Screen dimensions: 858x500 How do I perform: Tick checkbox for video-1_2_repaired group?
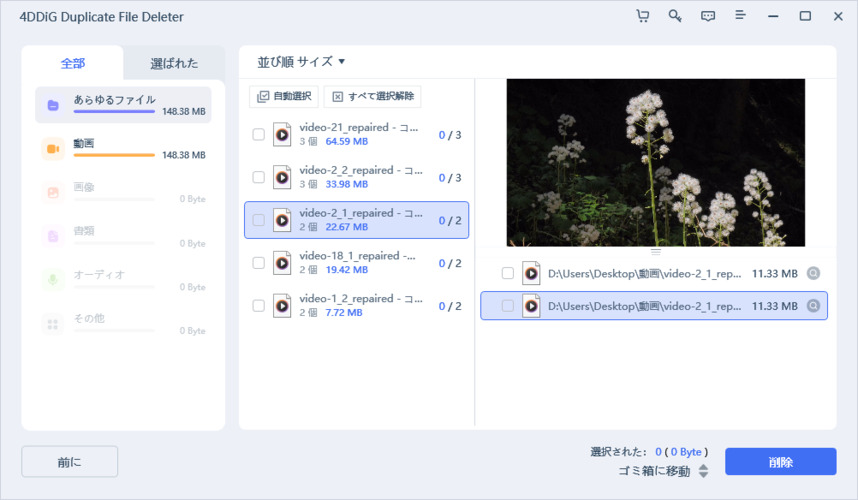[x=258, y=306]
